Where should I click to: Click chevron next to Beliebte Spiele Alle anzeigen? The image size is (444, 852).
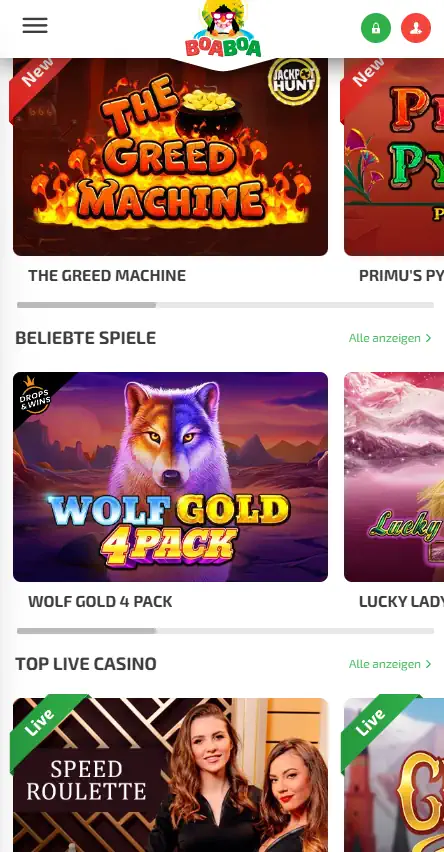(x=428, y=338)
